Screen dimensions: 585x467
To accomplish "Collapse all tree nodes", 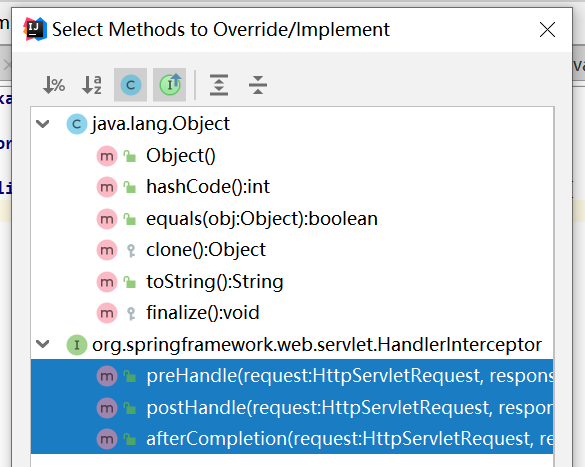I will tap(258, 85).
